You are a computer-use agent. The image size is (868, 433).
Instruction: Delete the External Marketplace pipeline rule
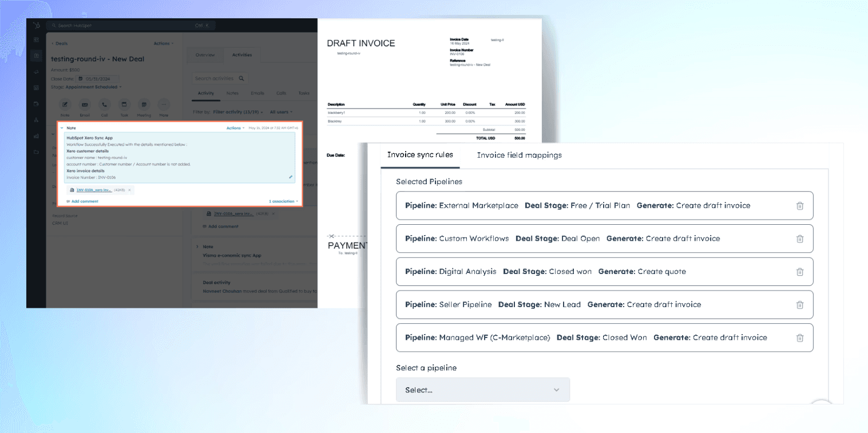pyautogui.click(x=800, y=205)
